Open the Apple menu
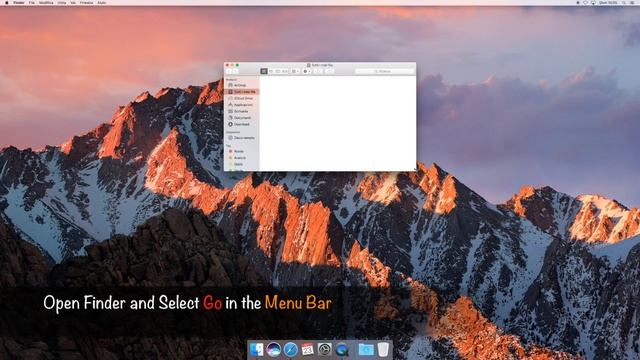Viewport: 640px width, 360px height. click(7, 2)
